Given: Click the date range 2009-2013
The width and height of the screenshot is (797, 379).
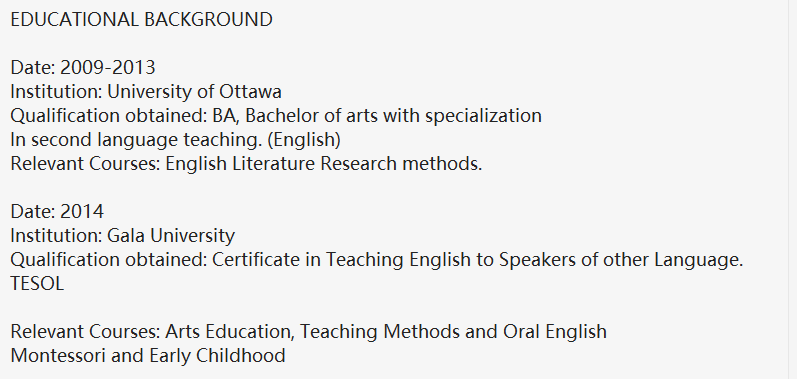Looking at the screenshot, I should (108, 68).
